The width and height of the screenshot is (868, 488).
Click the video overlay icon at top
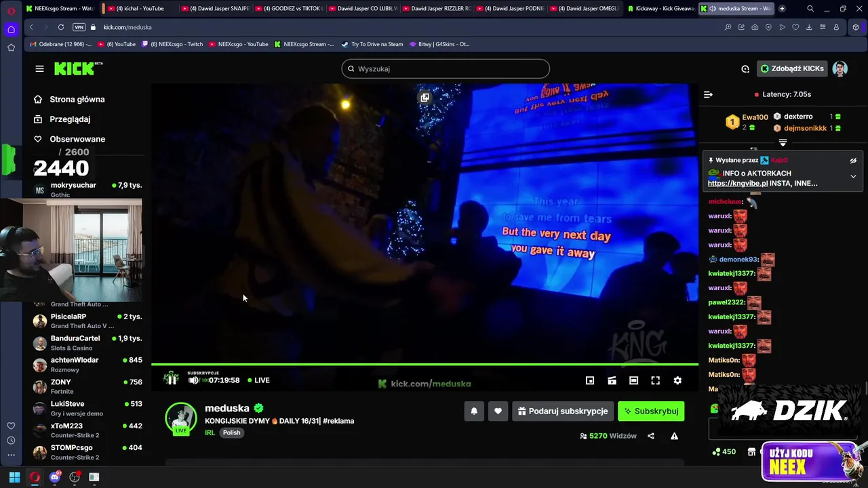[425, 98]
